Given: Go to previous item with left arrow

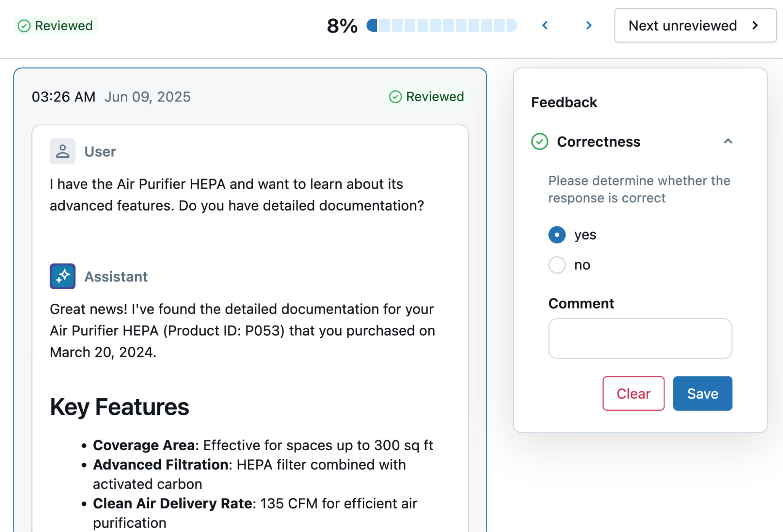Looking at the screenshot, I should 545,26.
